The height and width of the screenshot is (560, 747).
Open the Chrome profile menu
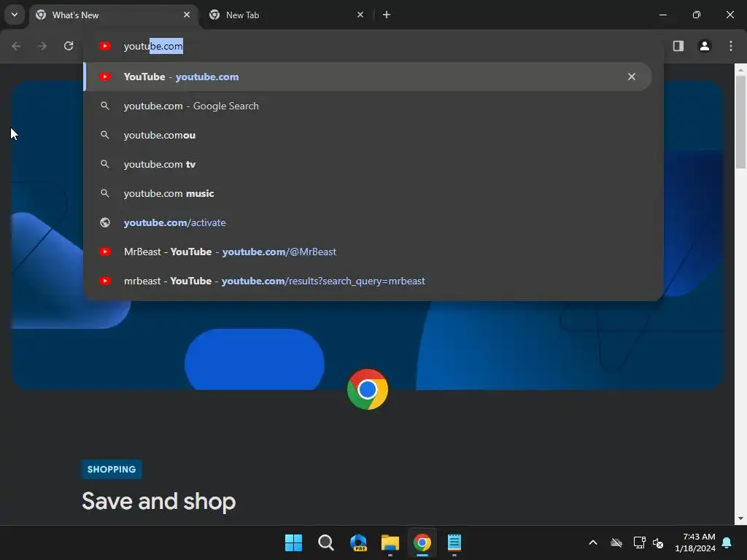tap(704, 46)
